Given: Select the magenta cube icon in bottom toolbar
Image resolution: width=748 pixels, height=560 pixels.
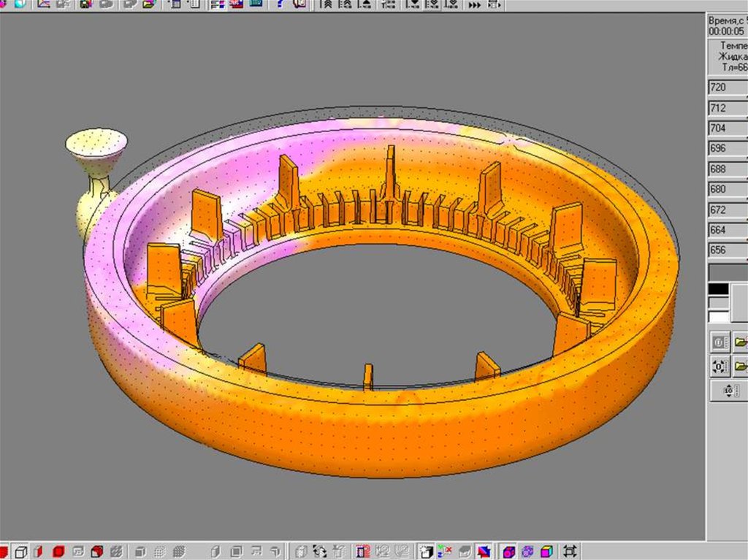Looking at the screenshot, I should [509, 551].
